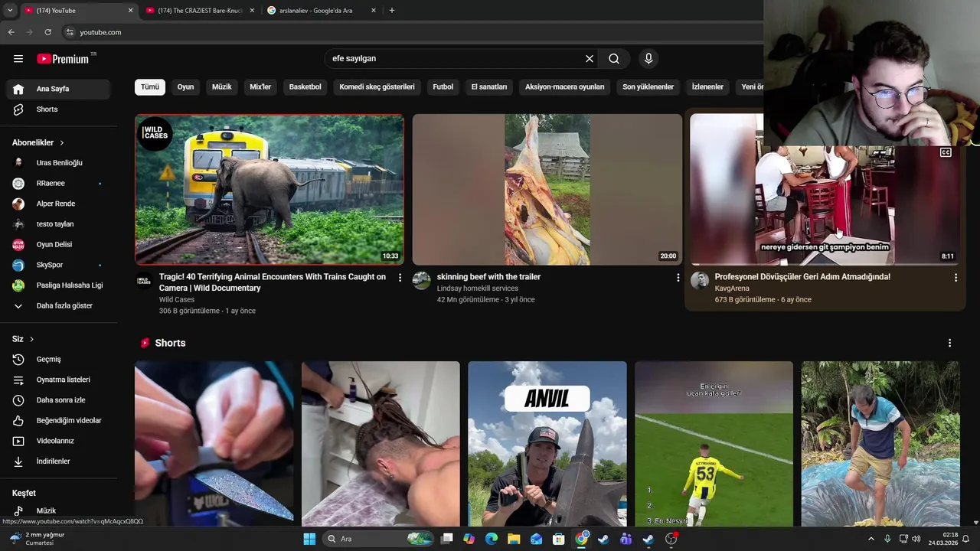Expand the Abonelikler section chevron

pyautogui.click(x=62, y=143)
